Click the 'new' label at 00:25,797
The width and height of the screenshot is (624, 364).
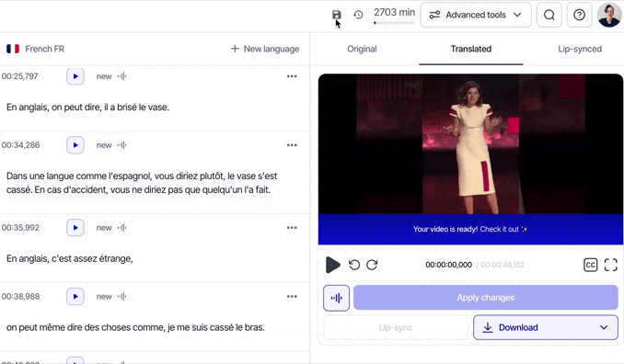[x=104, y=76]
